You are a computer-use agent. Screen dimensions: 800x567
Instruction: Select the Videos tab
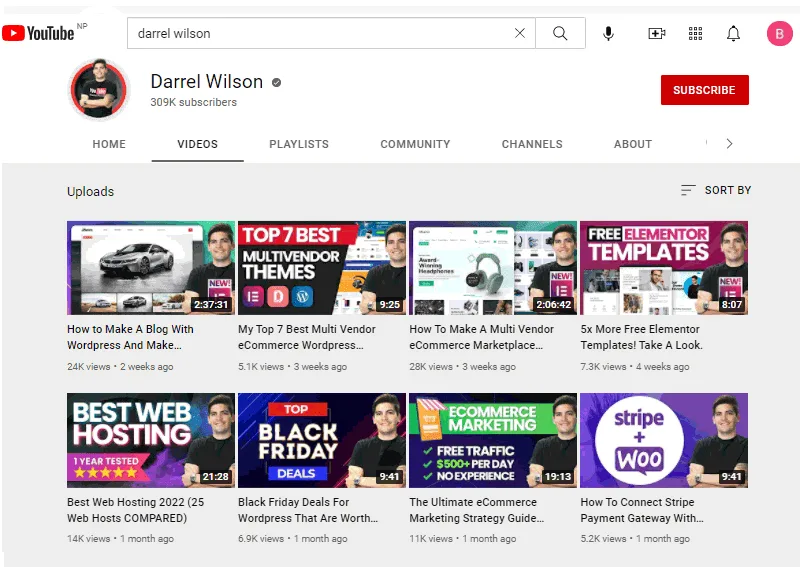(197, 144)
